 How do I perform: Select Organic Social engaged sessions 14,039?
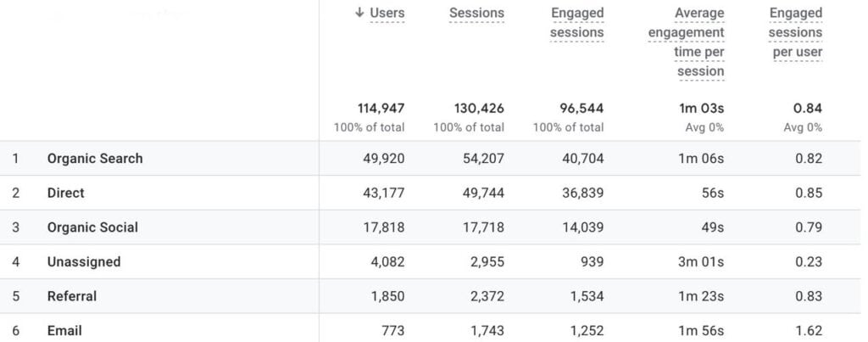coord(581,227)
